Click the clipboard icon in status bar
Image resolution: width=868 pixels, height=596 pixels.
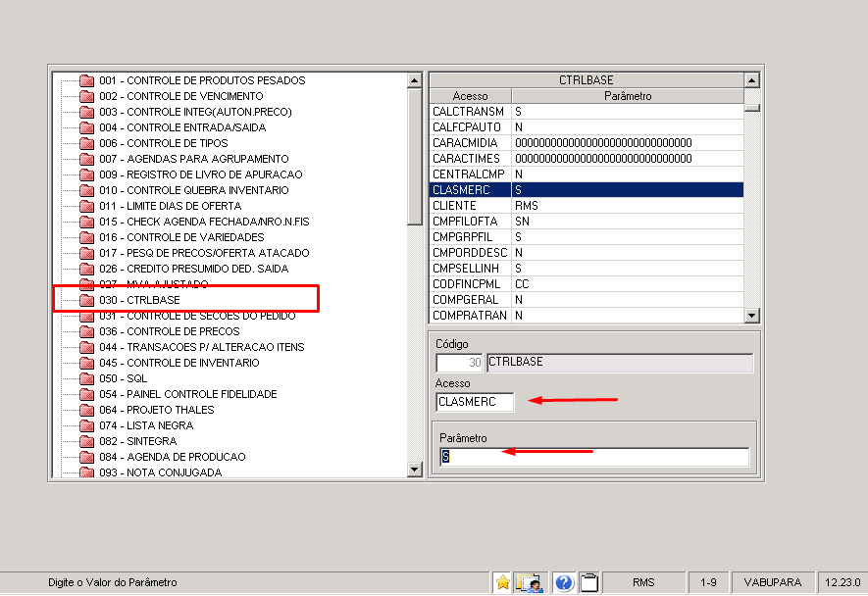point(589,582)
